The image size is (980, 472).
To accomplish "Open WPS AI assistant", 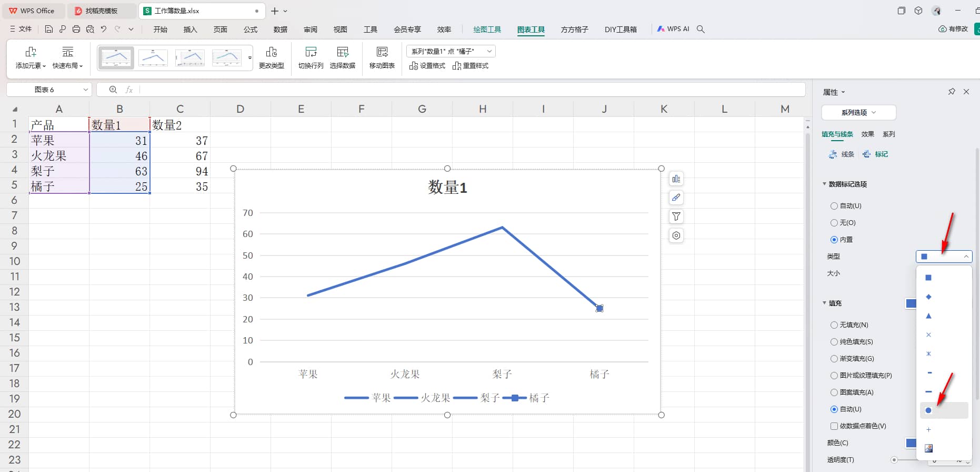I will [673, 29].
